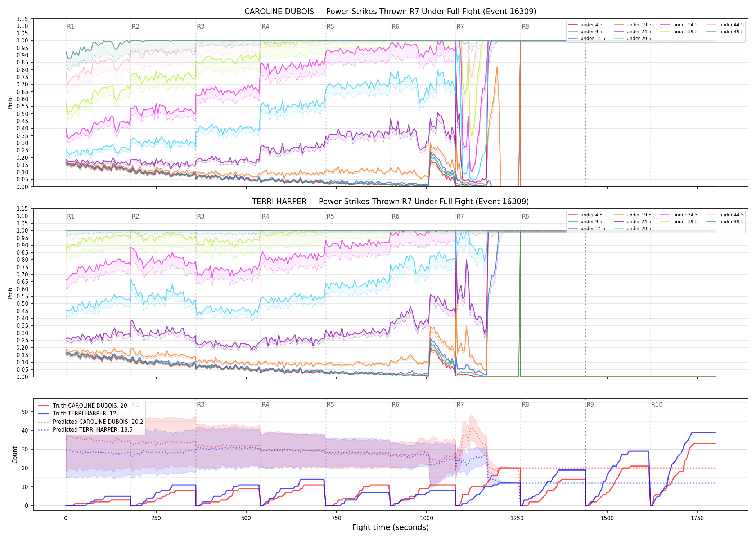Click the Terri Harper chart title

(x=390, y=201)
